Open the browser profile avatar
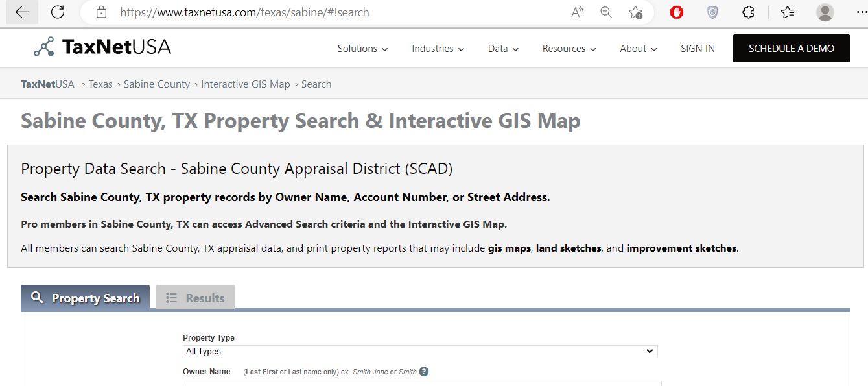The height and width of the screenshot is (386, 868). (x=825, y=12)
